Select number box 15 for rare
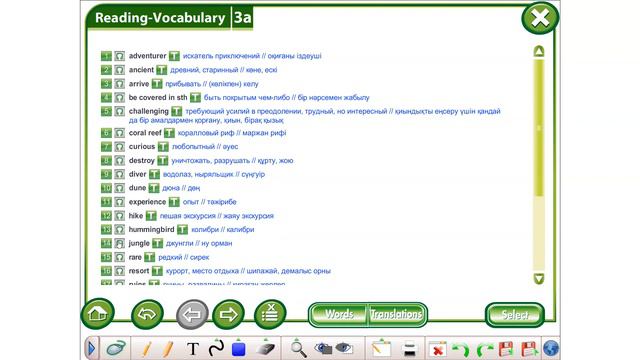Image resolution: width=640 pixels, height=360 pixels. (106, 257)
